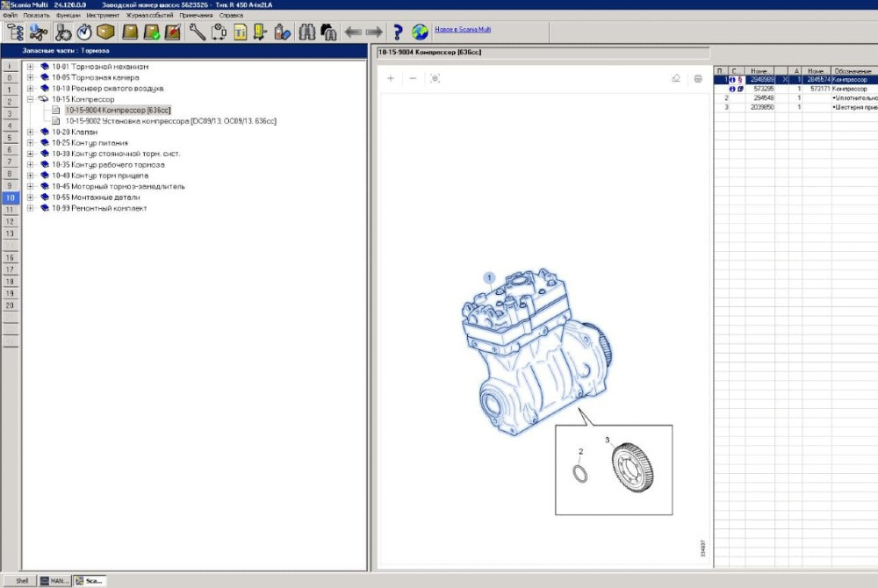Open the Новое в Scania Multi link

463,29
